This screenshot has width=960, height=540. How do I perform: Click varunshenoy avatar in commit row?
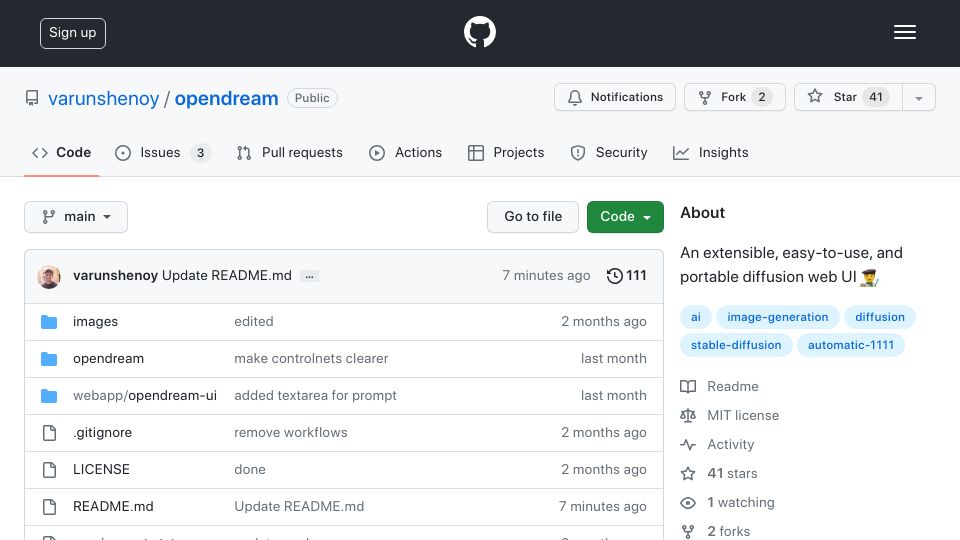49,277
